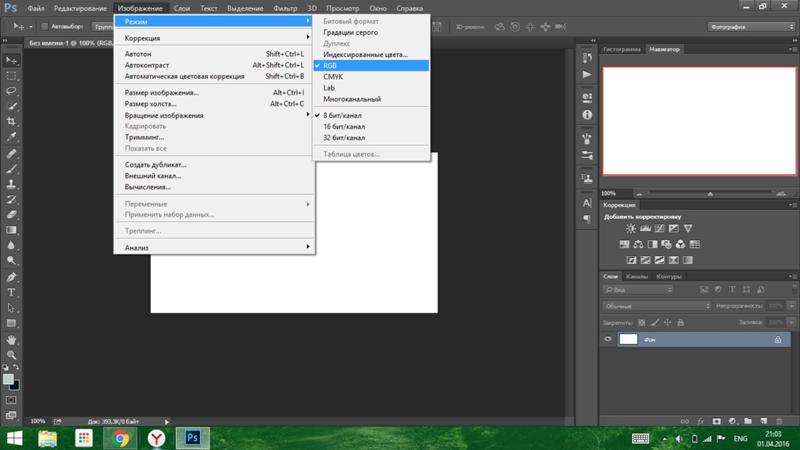The width and height of the screenshot is (800, 450).
Task: Click the Navigator zoom slider handle
Action: click(710, 194)
